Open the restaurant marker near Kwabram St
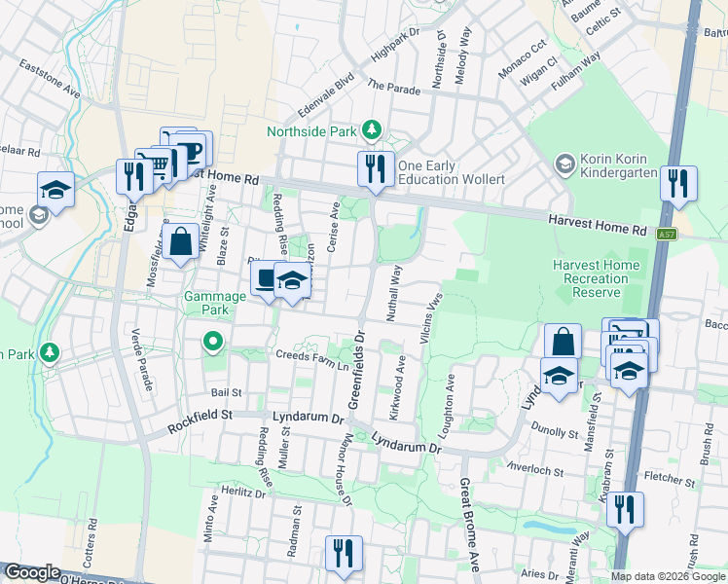 (x=625, y=511)
